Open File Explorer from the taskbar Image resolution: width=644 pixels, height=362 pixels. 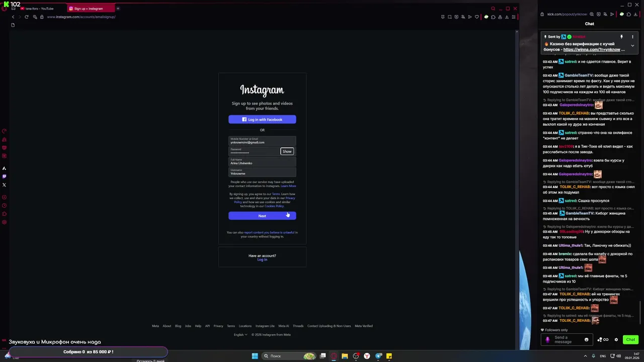tap(345, 356)
